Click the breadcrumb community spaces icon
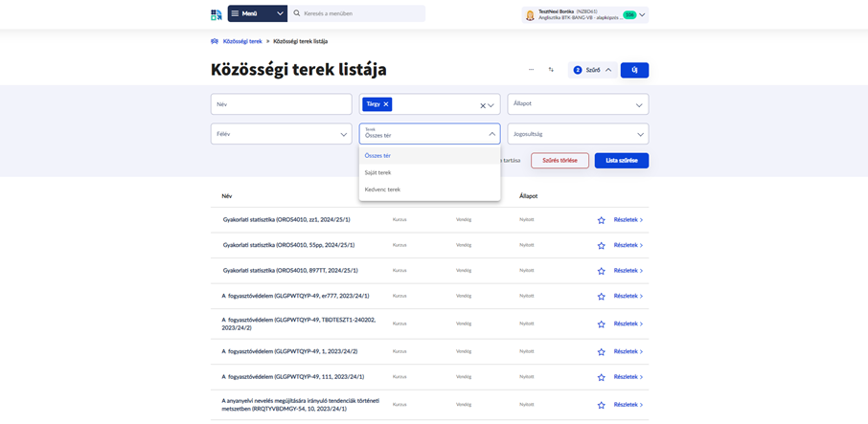The height and width of the screenshot is (424, 868). pos(215,42)
